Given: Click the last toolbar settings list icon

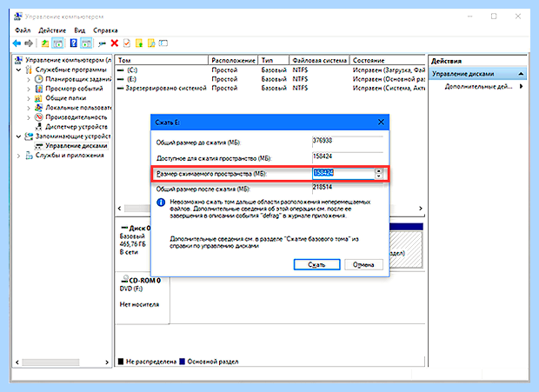Looking at the screenshot, I should (163, 43).
